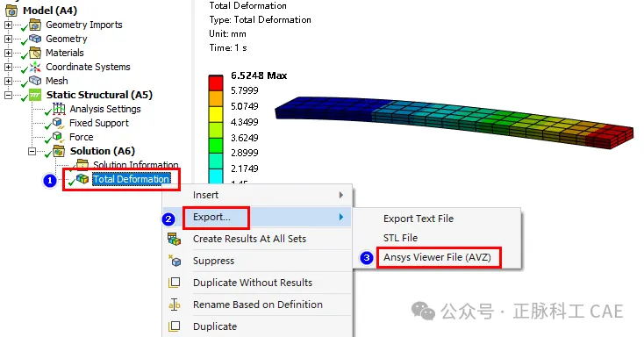This screenshot has width=644, height=337.
Task: Select Analysis Settings in the tree
Action: point(105,109)
